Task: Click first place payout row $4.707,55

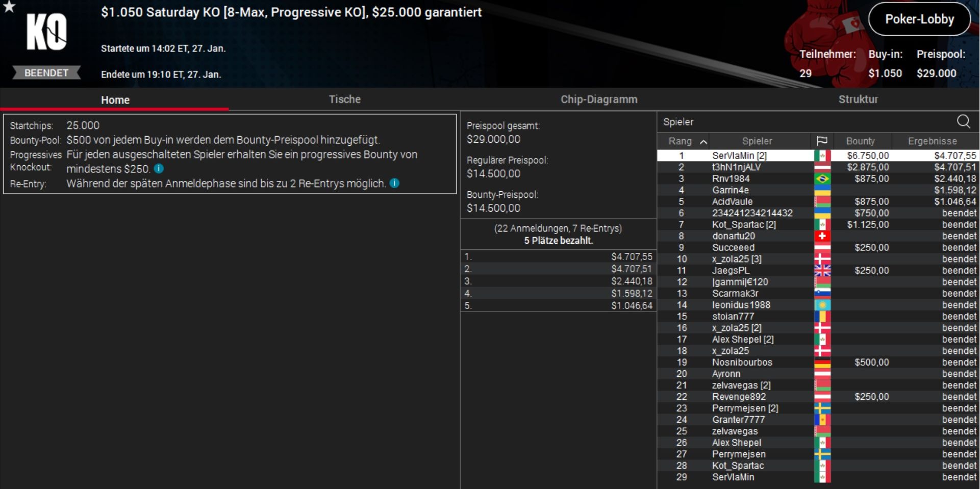Action: 558,256
